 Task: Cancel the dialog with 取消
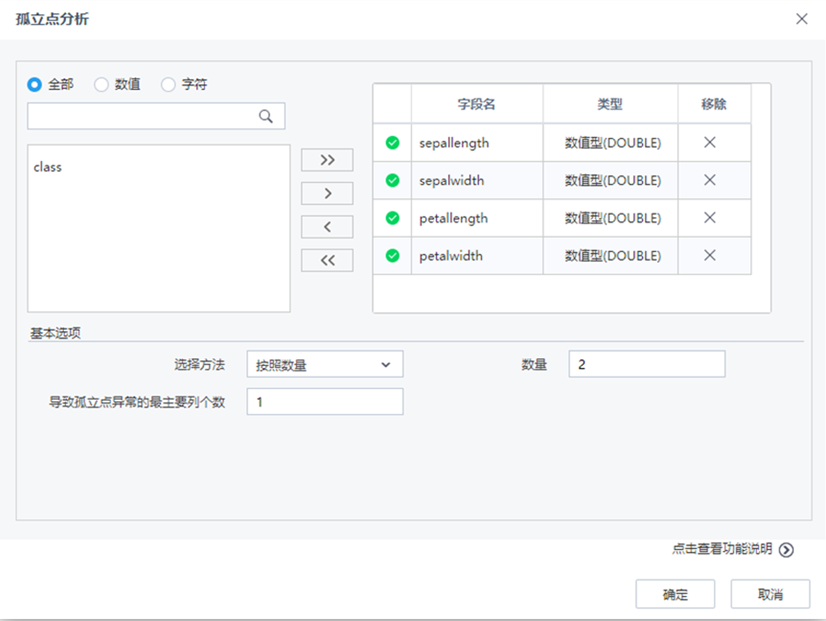770,594
